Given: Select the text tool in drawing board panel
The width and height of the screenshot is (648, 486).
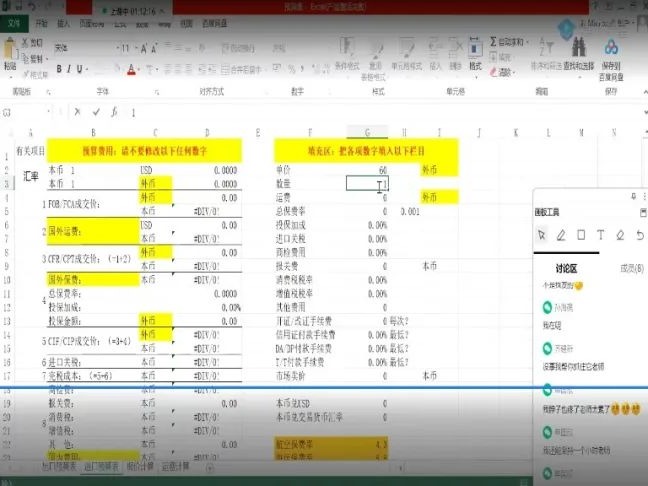Looking at the screenshot, I should coord(601,234).
